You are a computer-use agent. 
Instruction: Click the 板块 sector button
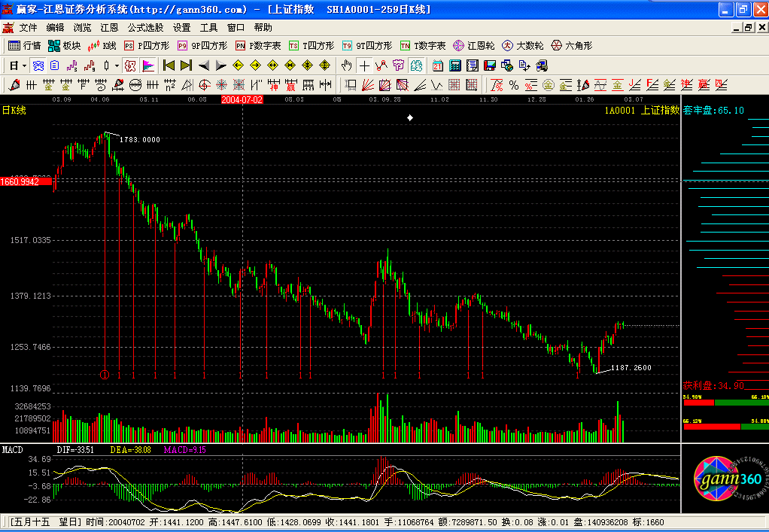[65, 46]
